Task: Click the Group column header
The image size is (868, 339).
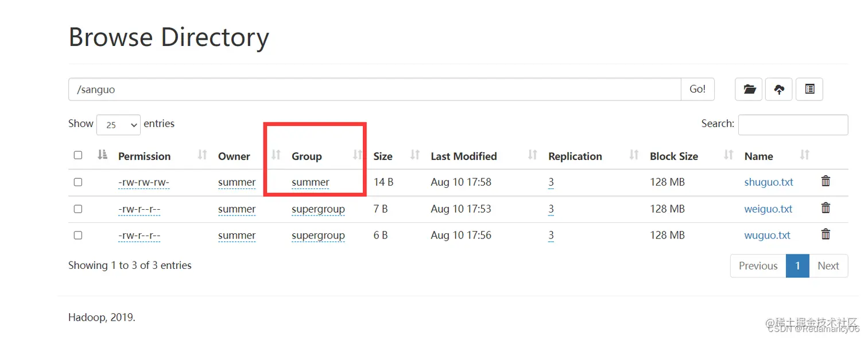Action: pyautogui.click(x=307, y=156)
